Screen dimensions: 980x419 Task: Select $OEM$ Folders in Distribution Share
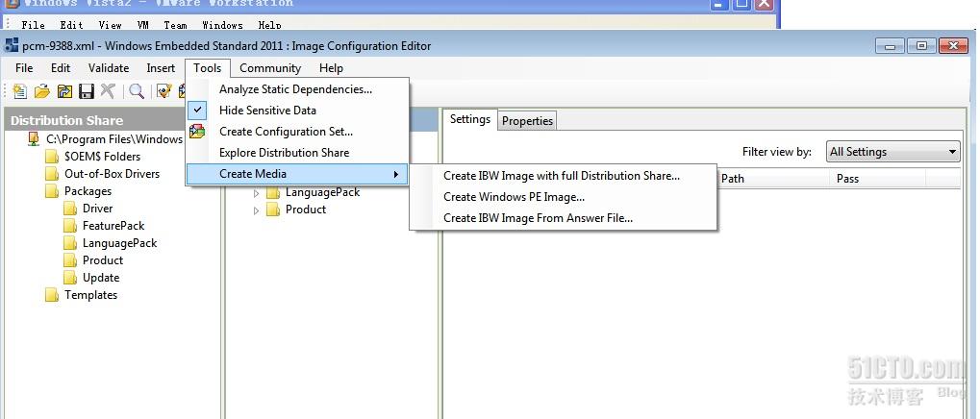pos(103,156)
